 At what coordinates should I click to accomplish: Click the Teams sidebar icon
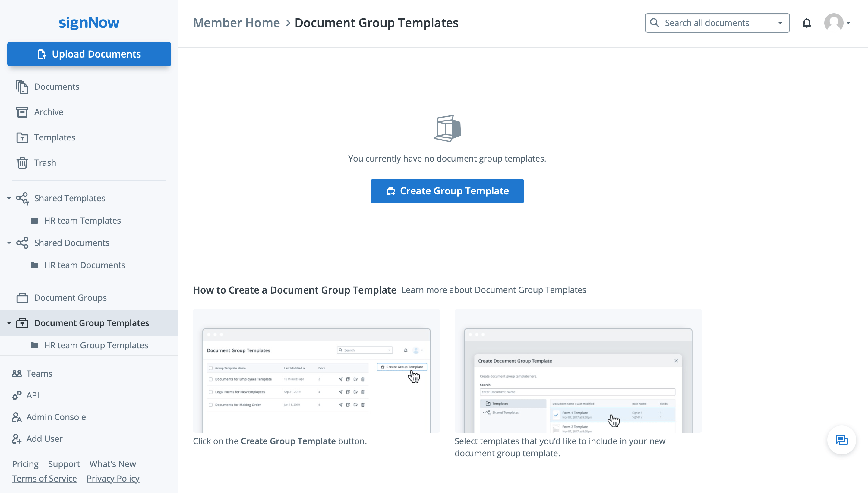(x=17, y=374)
